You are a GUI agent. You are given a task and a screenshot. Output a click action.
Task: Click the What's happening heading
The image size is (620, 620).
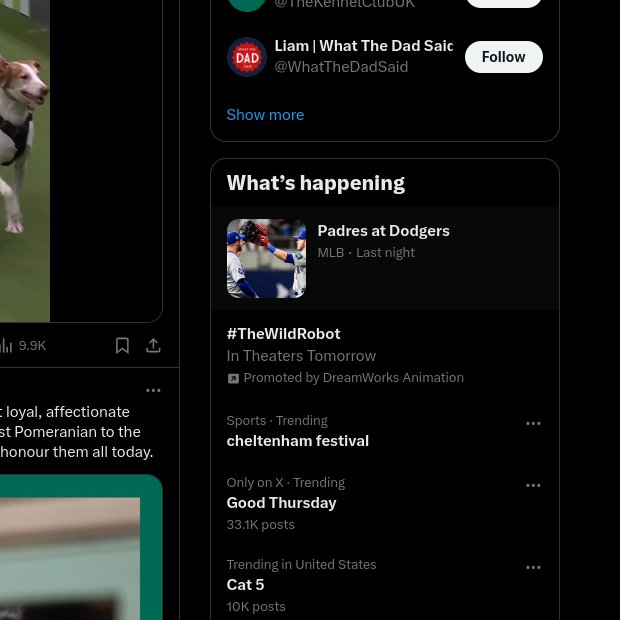[x=316, y=183]
